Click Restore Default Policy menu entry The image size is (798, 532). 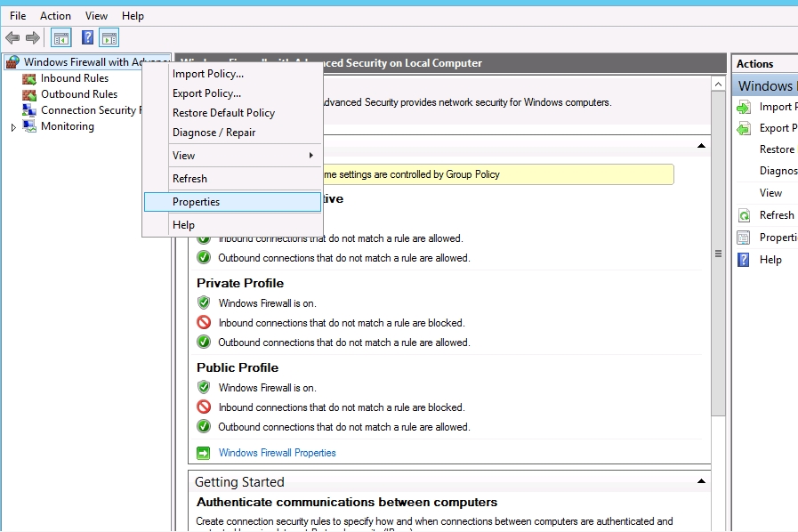223,113
